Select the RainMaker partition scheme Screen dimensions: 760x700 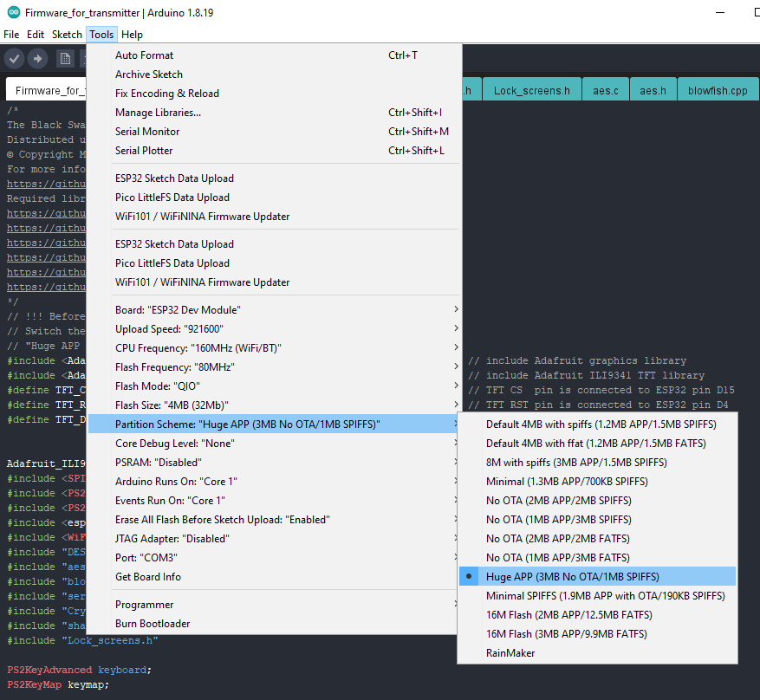point(597,653)
